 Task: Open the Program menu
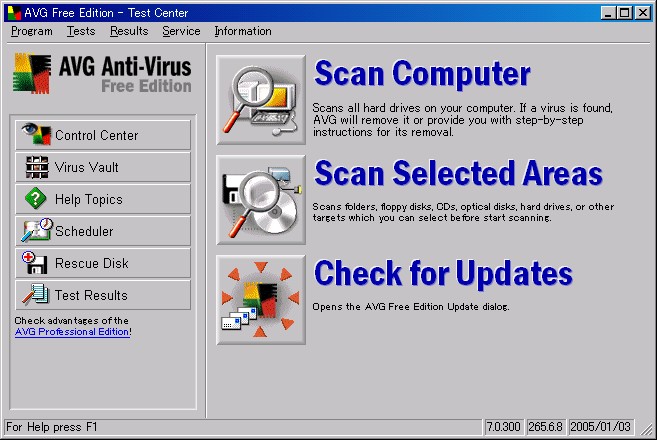(32, 31)
